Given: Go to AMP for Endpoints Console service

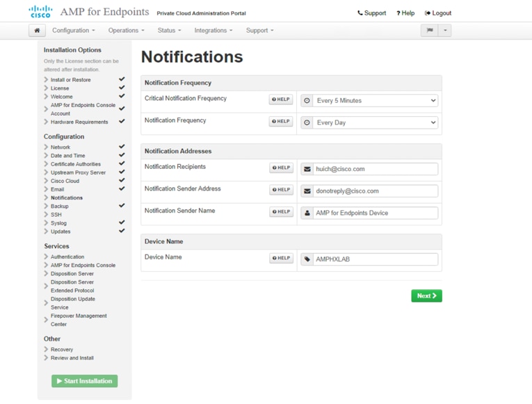Looking at the screenshot, I should point(83,266).
